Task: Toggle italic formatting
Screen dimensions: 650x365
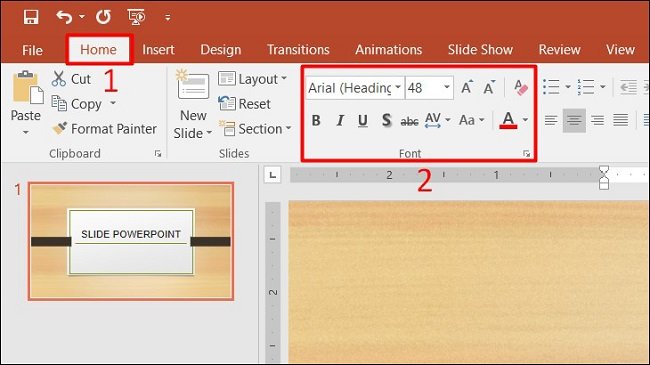Action: coord(340,120)
